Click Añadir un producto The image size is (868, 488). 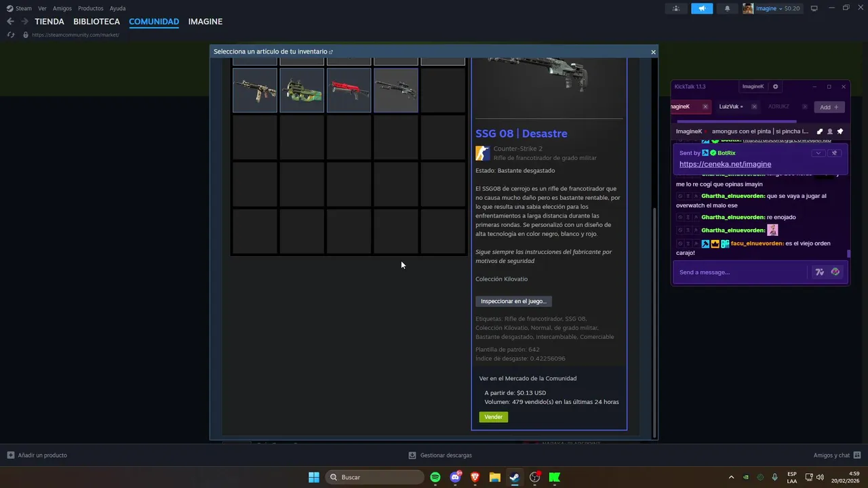pos(37,455)
